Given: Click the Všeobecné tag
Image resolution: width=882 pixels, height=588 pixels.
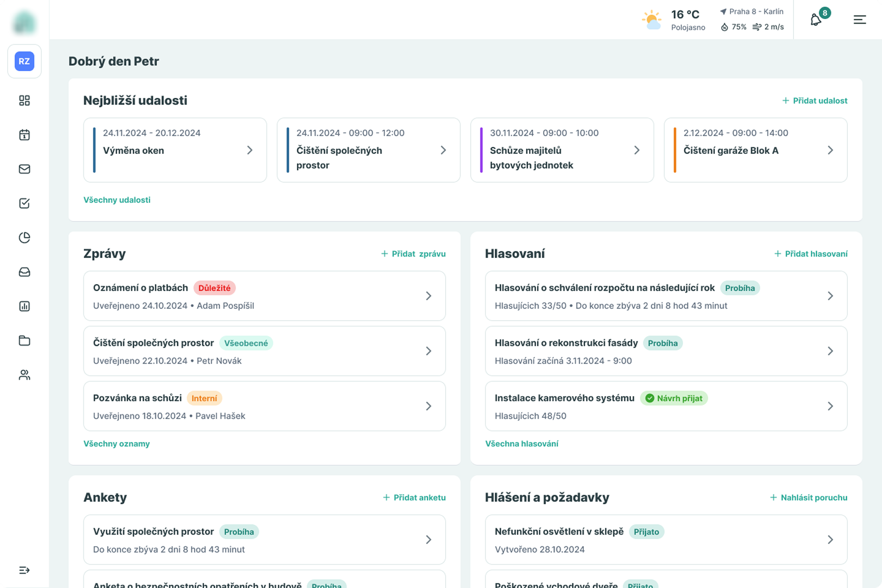Looking at the screenshot, I should tap(246, 343).
